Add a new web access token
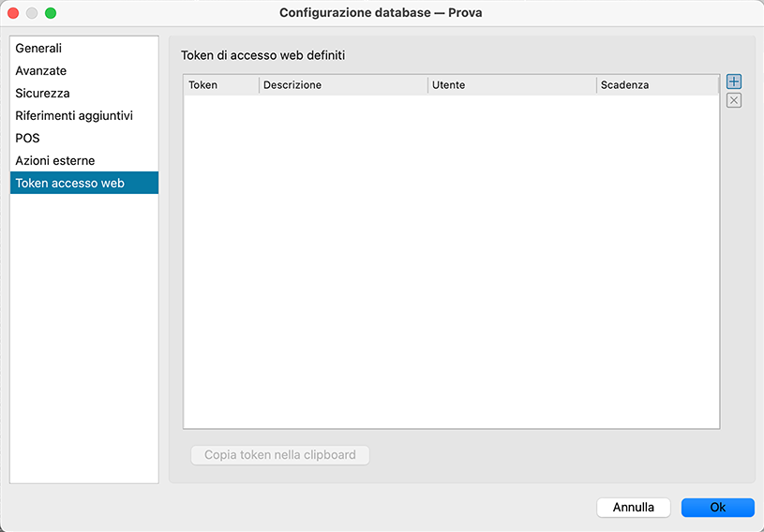 [734, 82]
